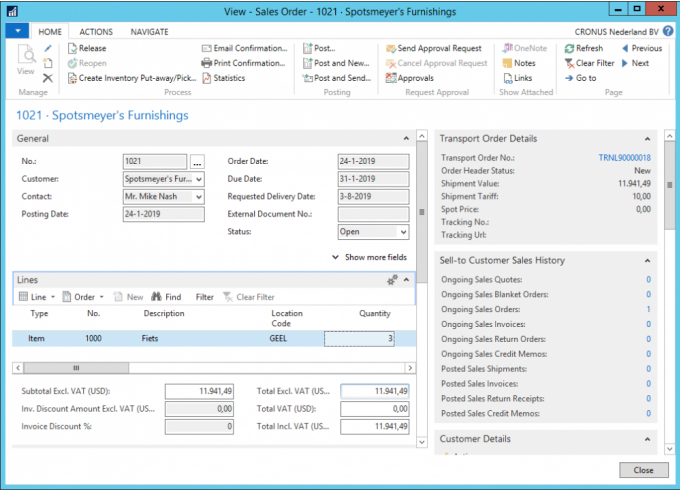Open the Status dropdown set to Open
The image size is (680, 490).
click(x=403, y=232)
